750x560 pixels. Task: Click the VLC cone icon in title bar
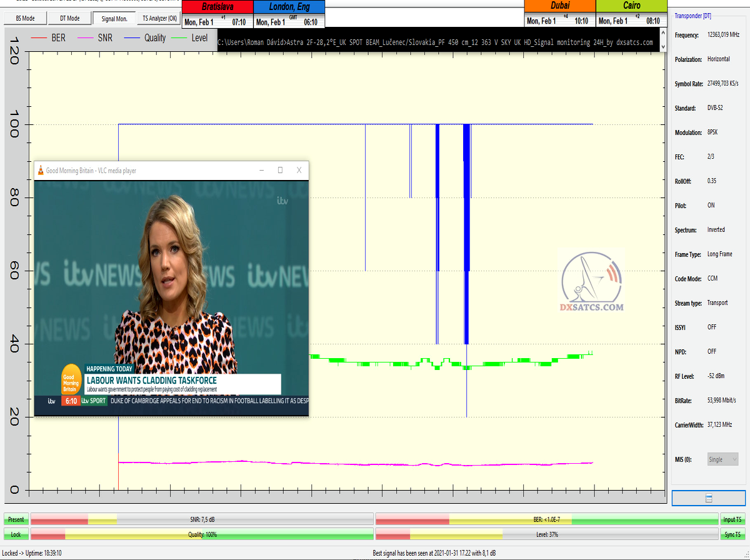pos(41,171)
